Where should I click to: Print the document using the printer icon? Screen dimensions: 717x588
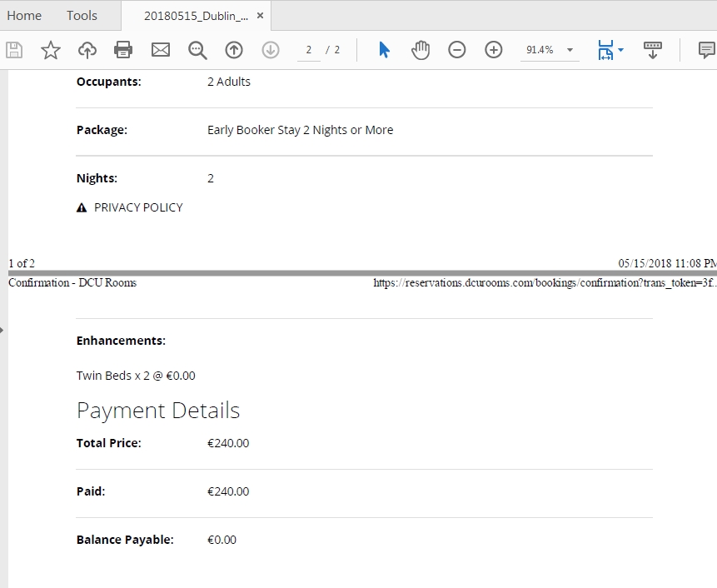(x=123, y=50)
